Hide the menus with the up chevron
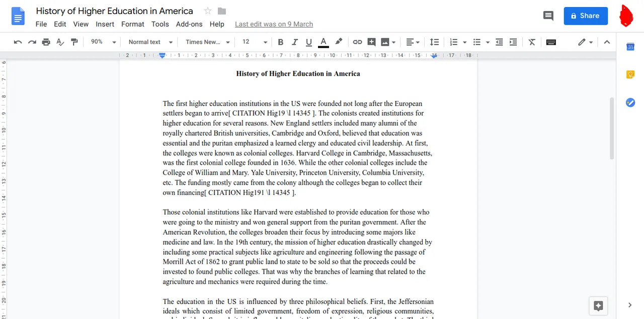Screen dimensions: 644x319 pos(607,42)
